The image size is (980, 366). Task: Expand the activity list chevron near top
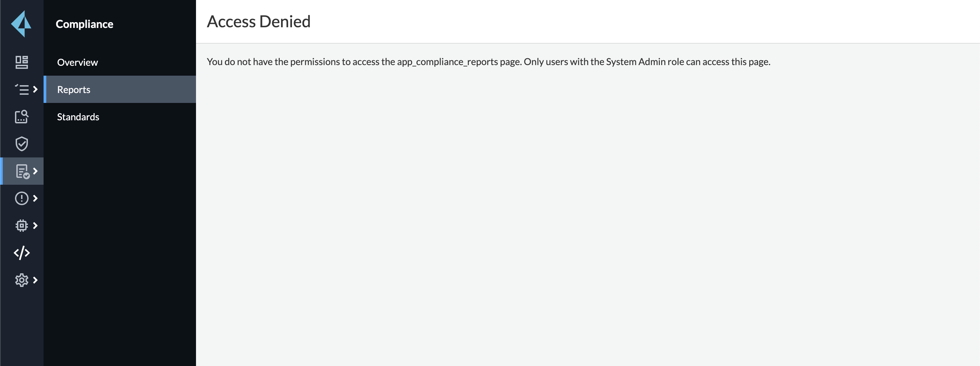pos(36,89)
